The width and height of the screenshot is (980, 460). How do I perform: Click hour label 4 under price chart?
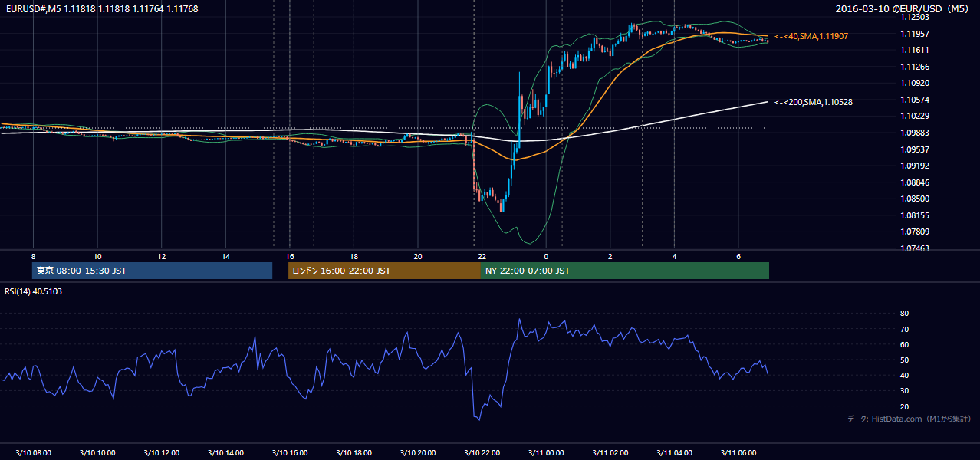coord(674,256)
